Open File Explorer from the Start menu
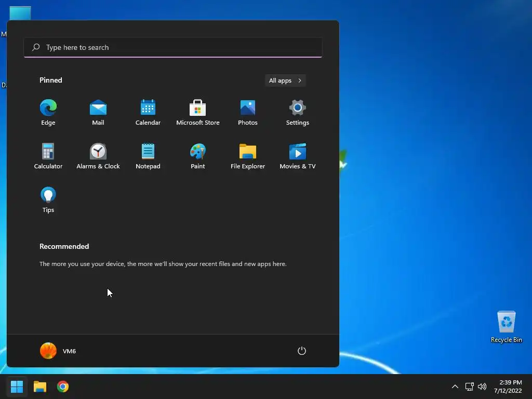 pyautogui.click(x=248, y=156)
